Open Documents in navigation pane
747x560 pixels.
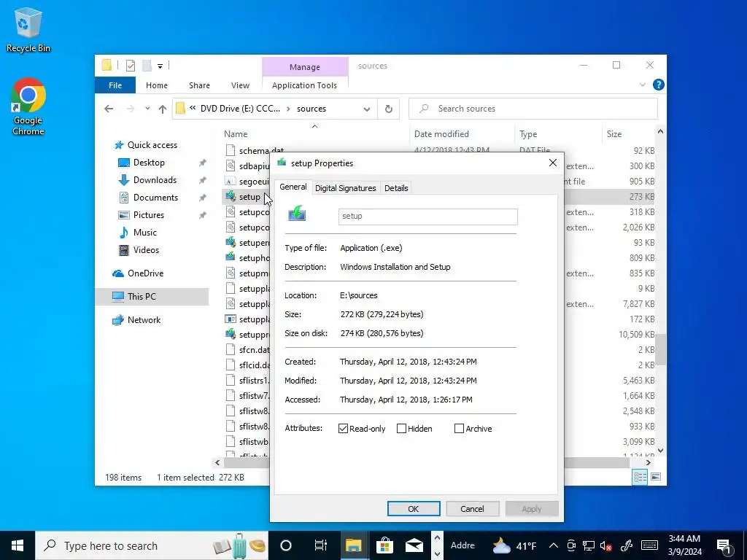155,198
